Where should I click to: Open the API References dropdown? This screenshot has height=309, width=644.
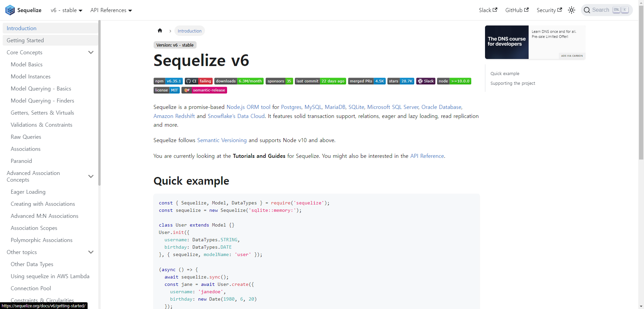111,10
